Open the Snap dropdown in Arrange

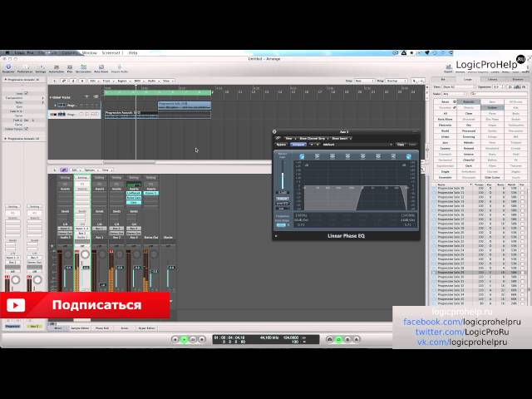[x=364, y=81]
